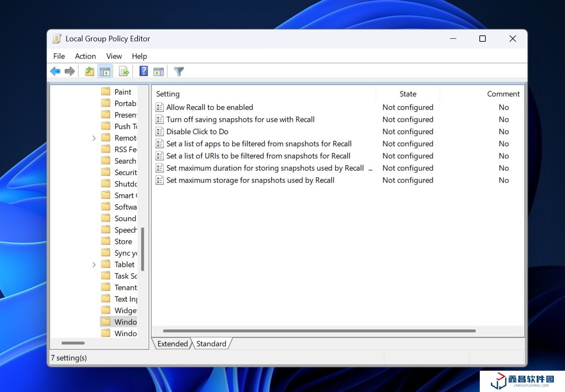The width and height of the screenshot is (565, 392).
Task: Select the 'Disable Click to Do' setting
Action: click(x=197, y=132)
